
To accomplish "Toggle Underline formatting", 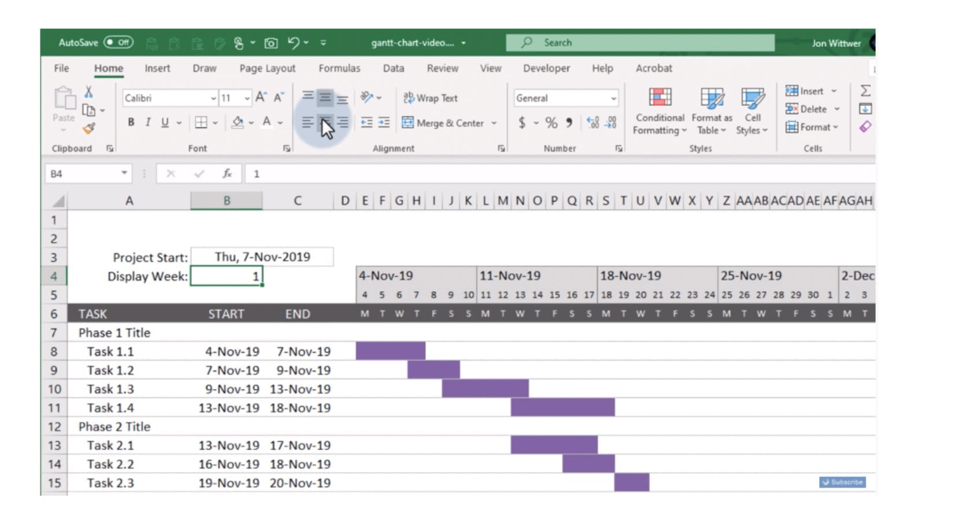I will (x=165, y=122).
